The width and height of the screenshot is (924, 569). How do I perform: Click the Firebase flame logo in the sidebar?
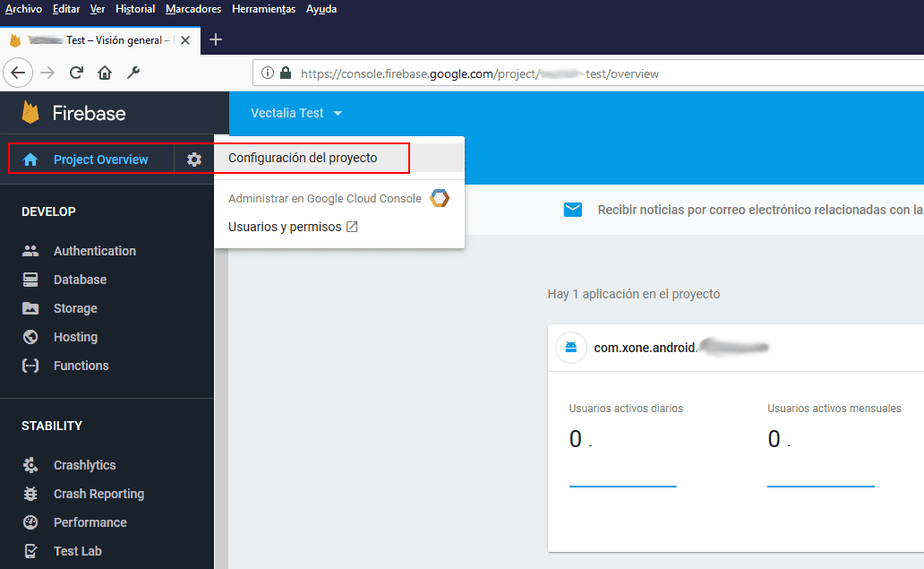[30, 113]
